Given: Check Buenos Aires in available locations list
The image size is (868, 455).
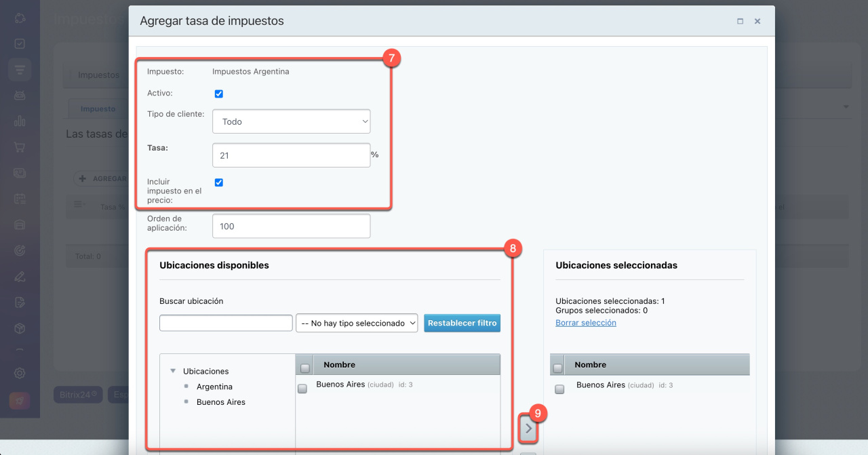Looking at the screenshot, I should pyautogui.click(x=302, y=389).
